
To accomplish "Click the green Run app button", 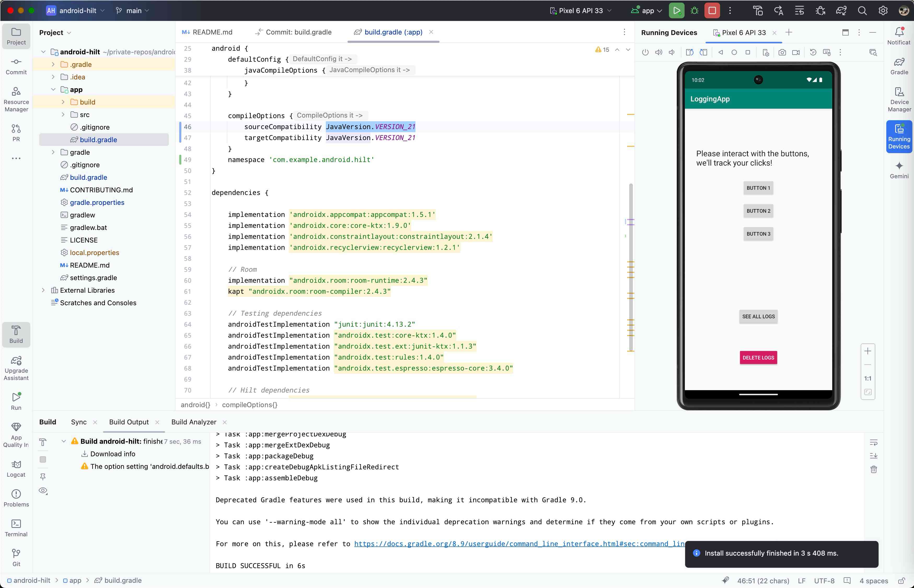I will pyautogui.click(x=676, y=11).
